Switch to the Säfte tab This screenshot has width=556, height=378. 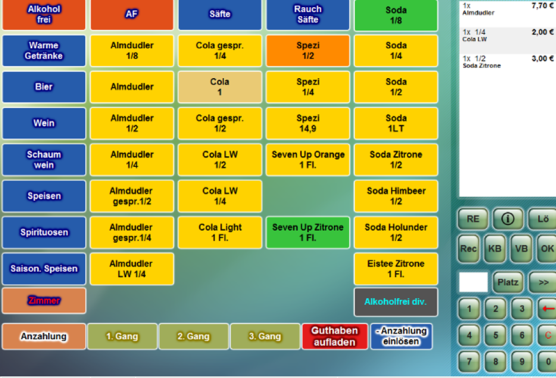pyautogui.click(x=220, y=14)
